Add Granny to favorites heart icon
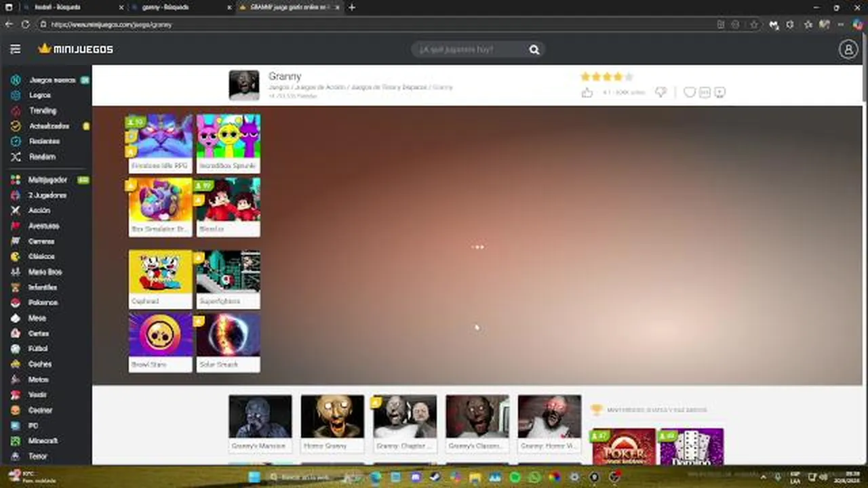 click(690, 92)
